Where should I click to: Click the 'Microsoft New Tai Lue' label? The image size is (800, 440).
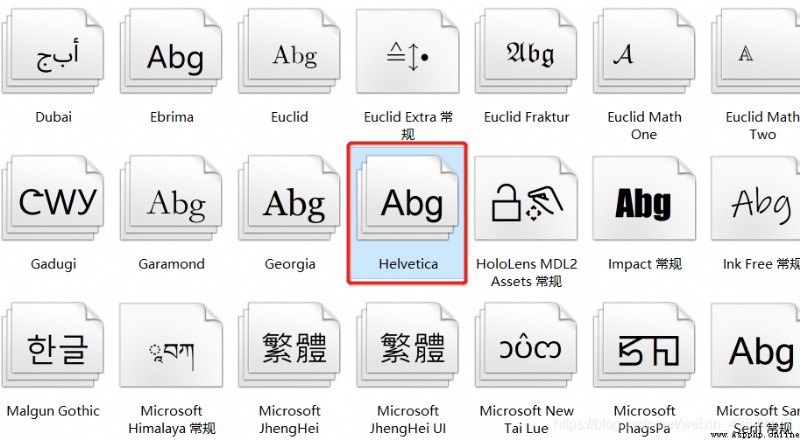tap(526, 420)
